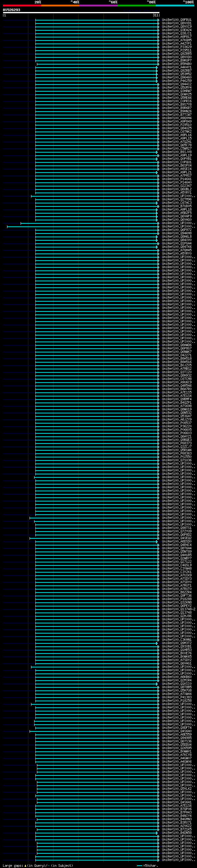Select label UniRef100_C0PRI6

click(x=176, y=101)
